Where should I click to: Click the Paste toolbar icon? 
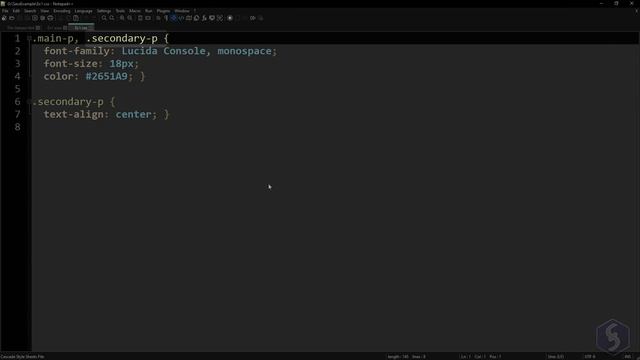[x=76, y=18]
